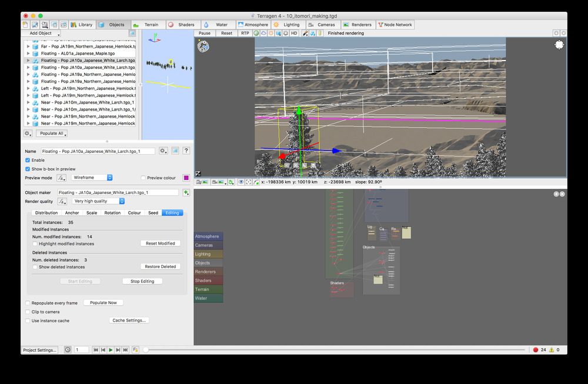
Task: Toggle atmosphere display in the 3D preview
Action: tap(263, 34)
